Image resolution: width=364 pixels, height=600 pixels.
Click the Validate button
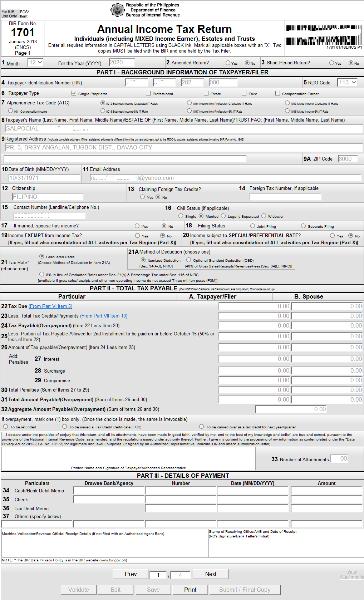[79, 590]
